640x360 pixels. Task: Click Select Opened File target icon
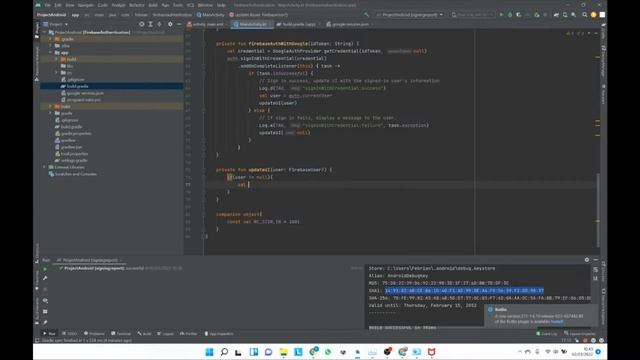[x=142, y=24]
